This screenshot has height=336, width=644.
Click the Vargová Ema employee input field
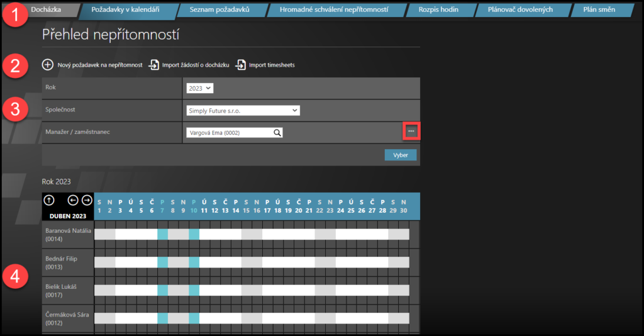(228, 133)
